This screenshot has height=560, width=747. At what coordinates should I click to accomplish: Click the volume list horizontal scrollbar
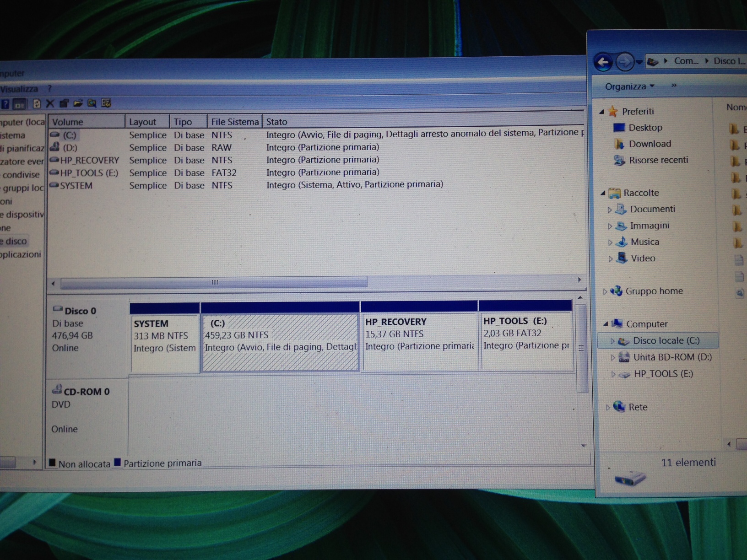(x=214, y=283)
